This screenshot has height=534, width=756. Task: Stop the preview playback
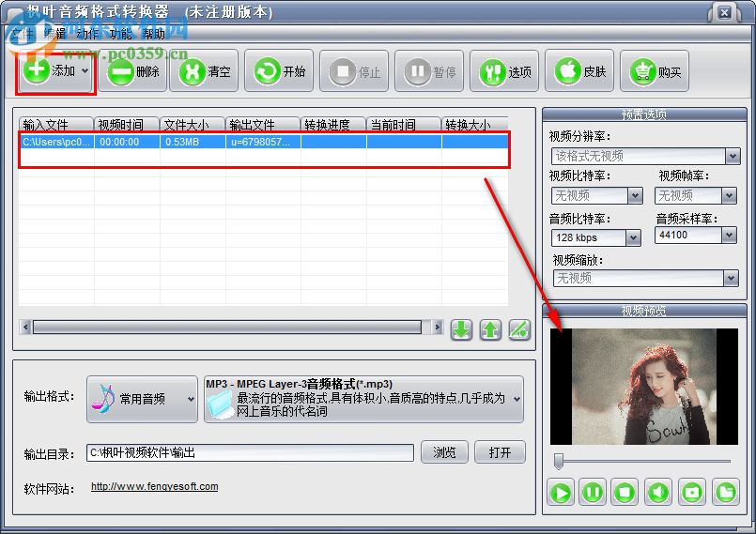(x=625, y=492)
